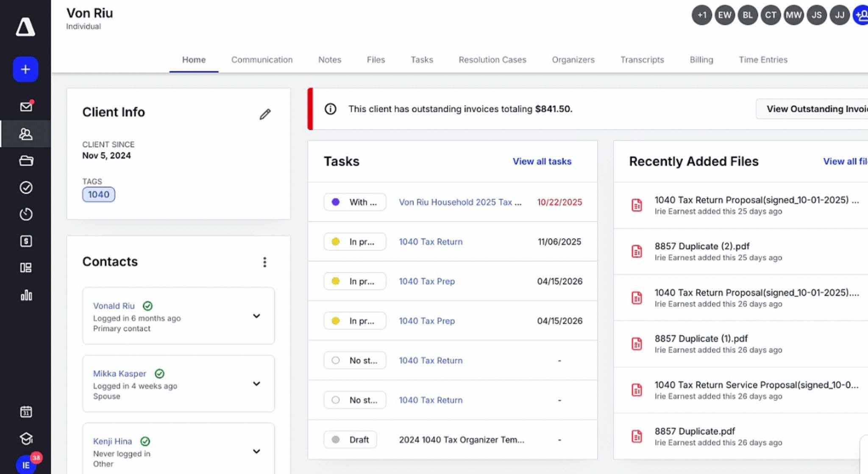Expand the Mikka Kasper contact card
The width and height of the screenshot is (868, 474).
tap(256, 384)
